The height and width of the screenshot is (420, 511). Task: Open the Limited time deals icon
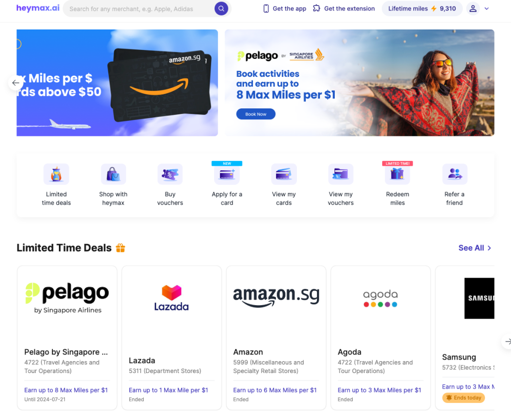click(56, 174)
